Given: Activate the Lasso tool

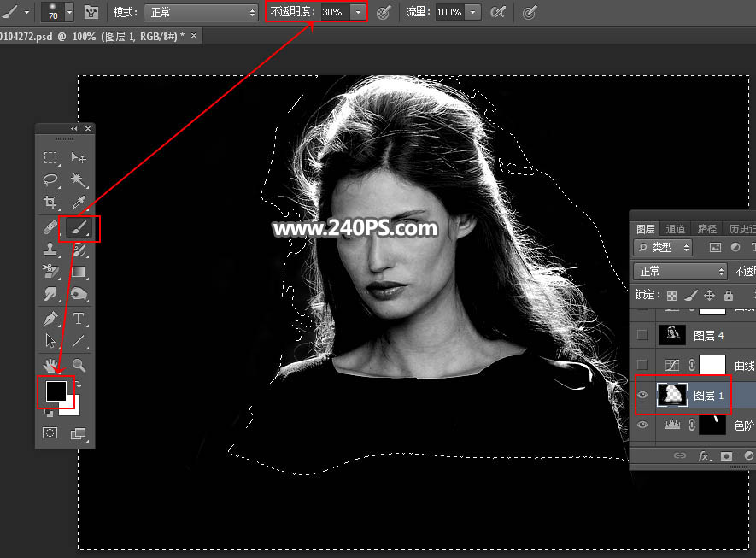Looking at the screenshot, I should [50, 180].
